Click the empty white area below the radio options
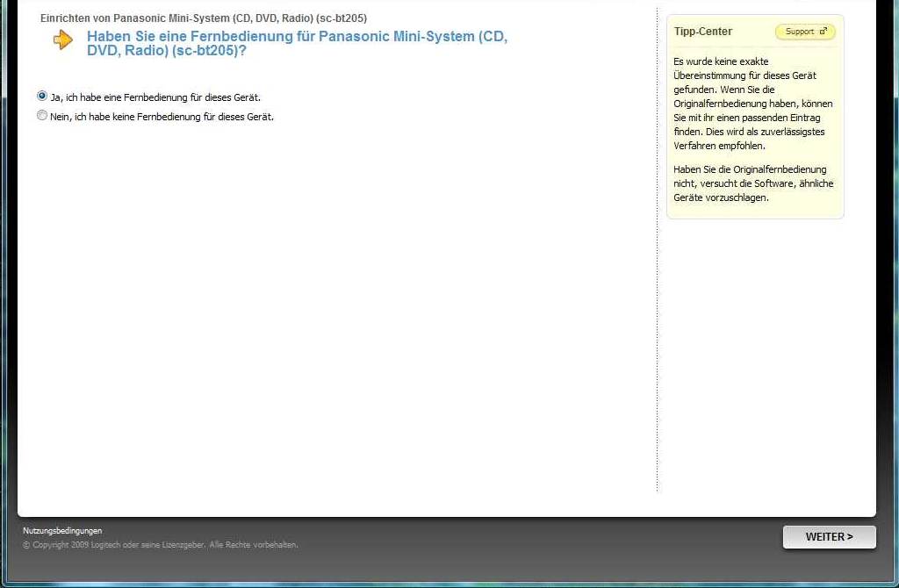Viewport: 899px width, 588px height. [x=334, y=307]
